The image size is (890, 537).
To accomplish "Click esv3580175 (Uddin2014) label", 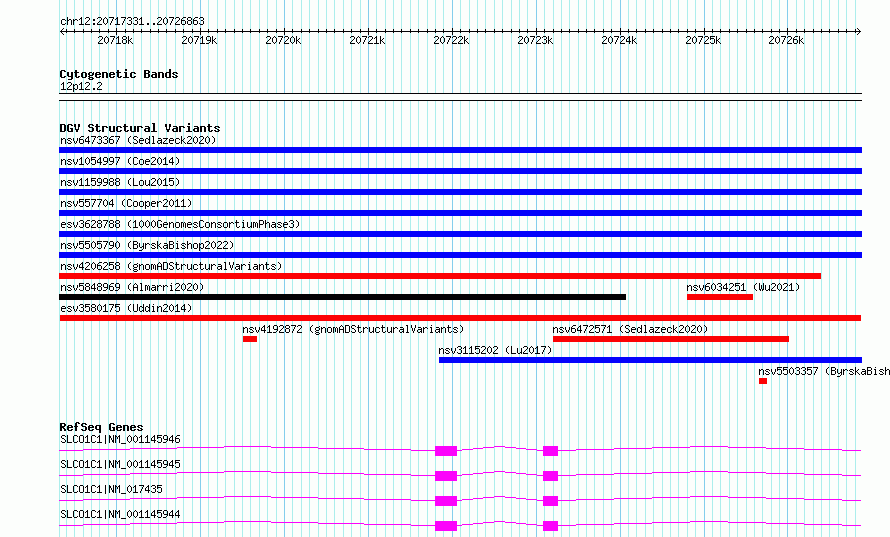I will coord(126,308).
